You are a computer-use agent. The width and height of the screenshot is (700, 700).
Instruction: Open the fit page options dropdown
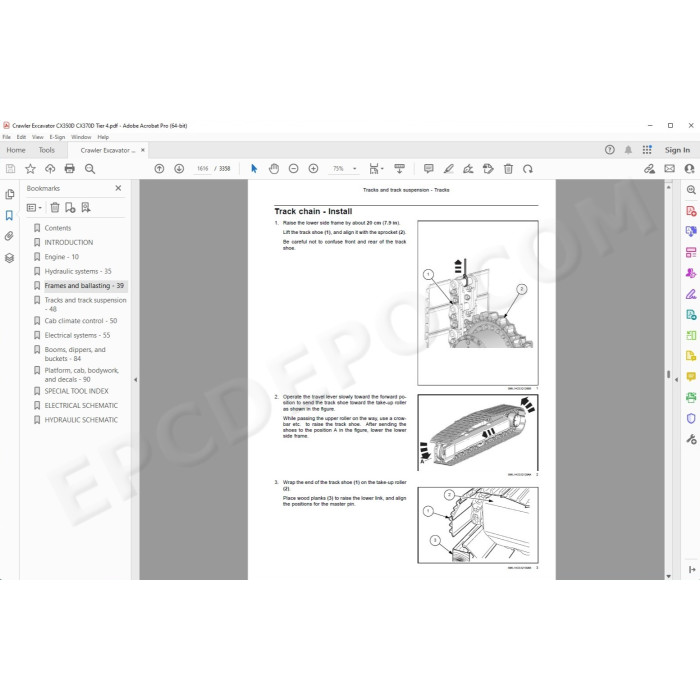coord(376,169)
